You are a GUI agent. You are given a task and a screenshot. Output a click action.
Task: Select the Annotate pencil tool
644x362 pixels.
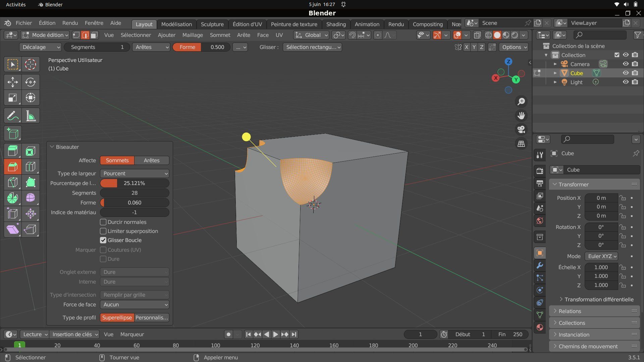(x=12, y=116)
